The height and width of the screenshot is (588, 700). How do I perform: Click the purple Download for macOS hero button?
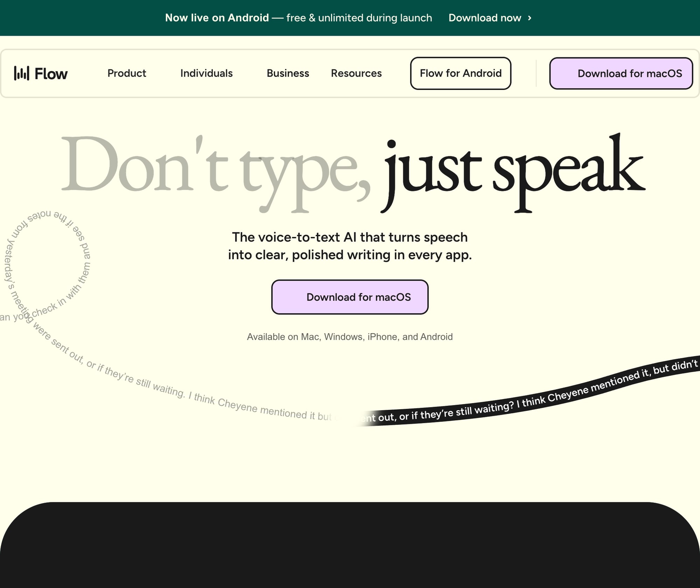(x=350, y=297)
